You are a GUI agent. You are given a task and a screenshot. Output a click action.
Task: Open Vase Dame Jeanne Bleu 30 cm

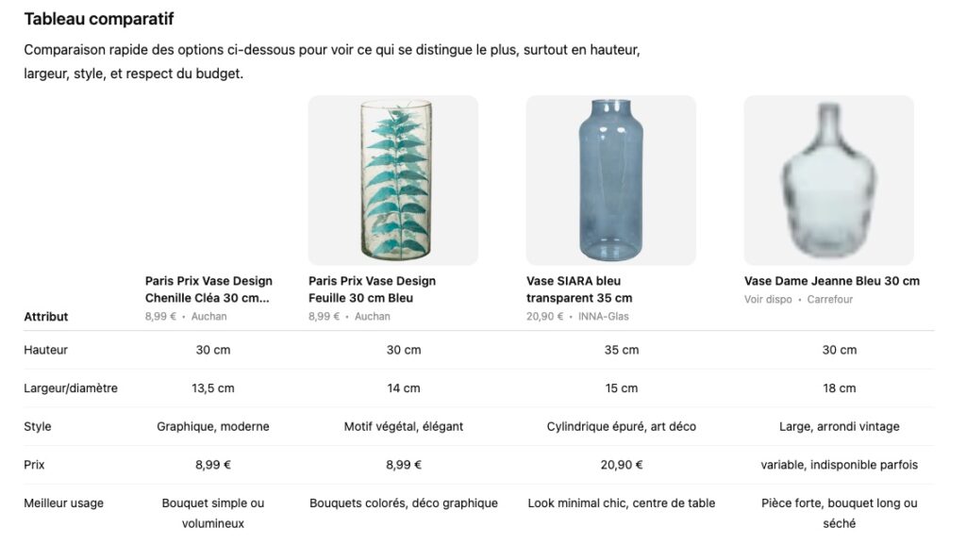pos(831,281)
